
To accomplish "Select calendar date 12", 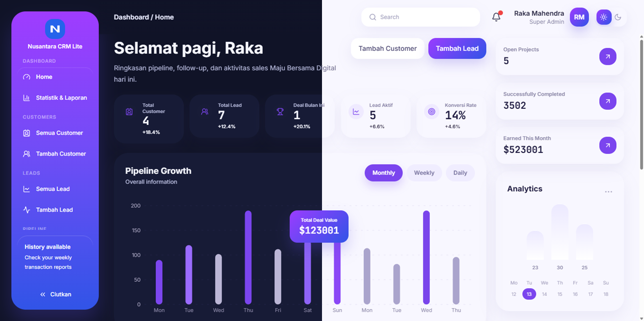I will [x=514, y=294].
